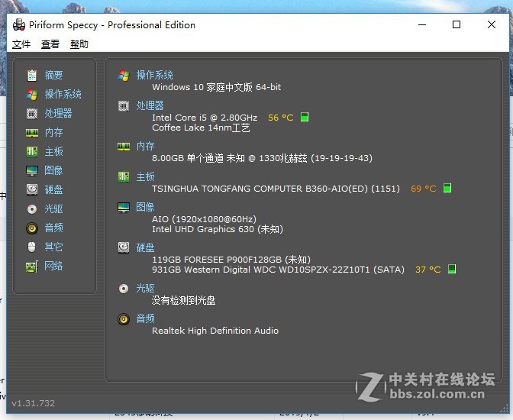
Task: Follow the 操作系统 heading link in summary
Action: 154,75
